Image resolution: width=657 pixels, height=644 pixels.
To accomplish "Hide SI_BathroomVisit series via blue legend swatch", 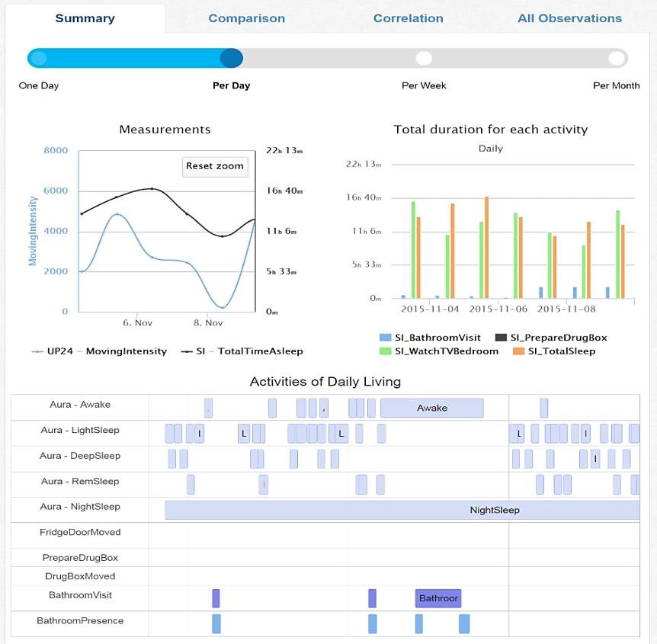I will (x=385, y=338).
